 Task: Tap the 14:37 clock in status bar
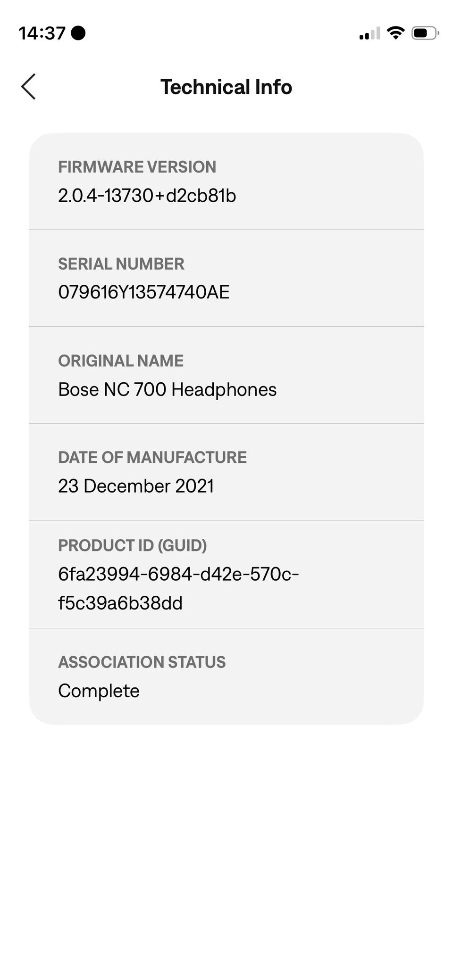[42, 33]
